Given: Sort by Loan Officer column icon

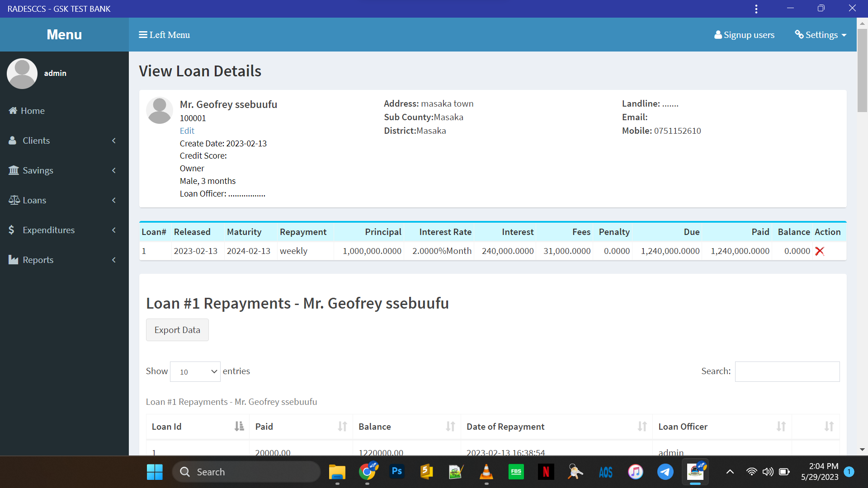Looking at the screenshot, I should 781,427.
